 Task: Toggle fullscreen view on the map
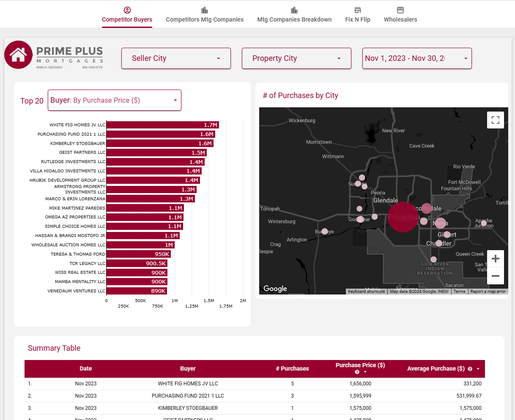pyautogui.click(x=496, y=120)
